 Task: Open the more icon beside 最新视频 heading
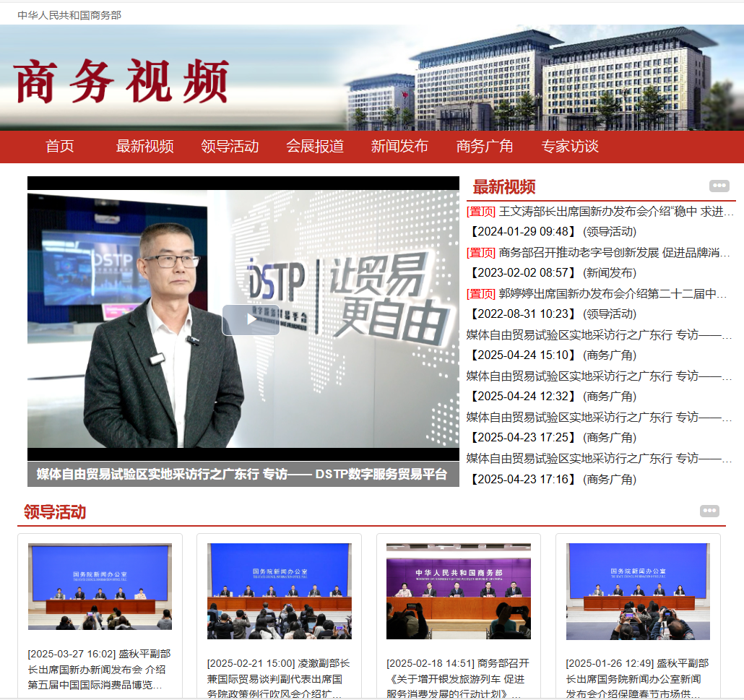[x=719, y=186]
